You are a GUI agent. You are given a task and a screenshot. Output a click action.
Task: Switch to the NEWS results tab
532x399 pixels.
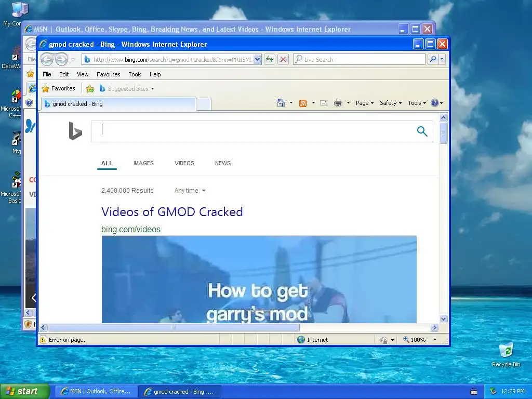pos(222,163)
